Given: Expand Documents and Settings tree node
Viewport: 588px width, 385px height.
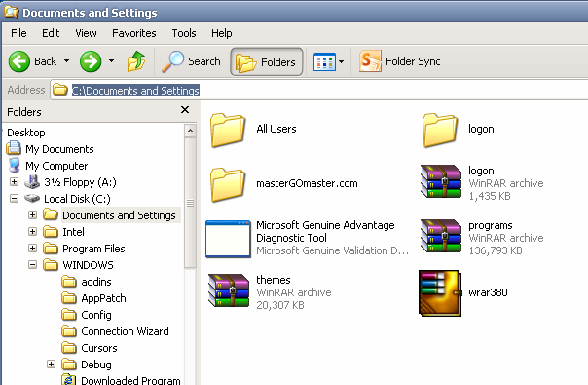Looking at the screenshot, I should coord(33,214).
